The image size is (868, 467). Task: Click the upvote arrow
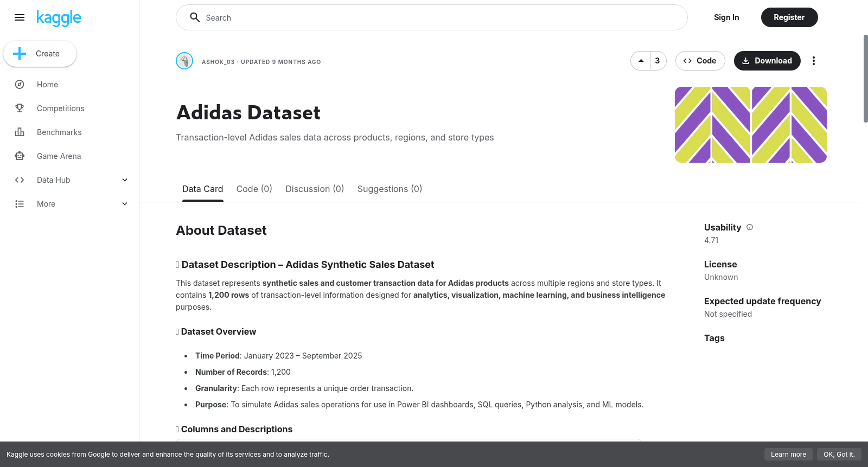click(x=641, y=61)
